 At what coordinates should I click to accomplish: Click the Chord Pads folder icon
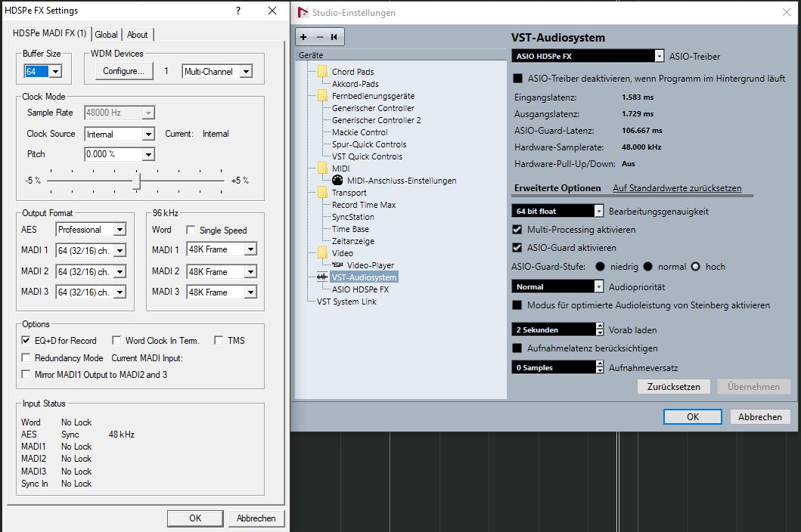point(322,72)
